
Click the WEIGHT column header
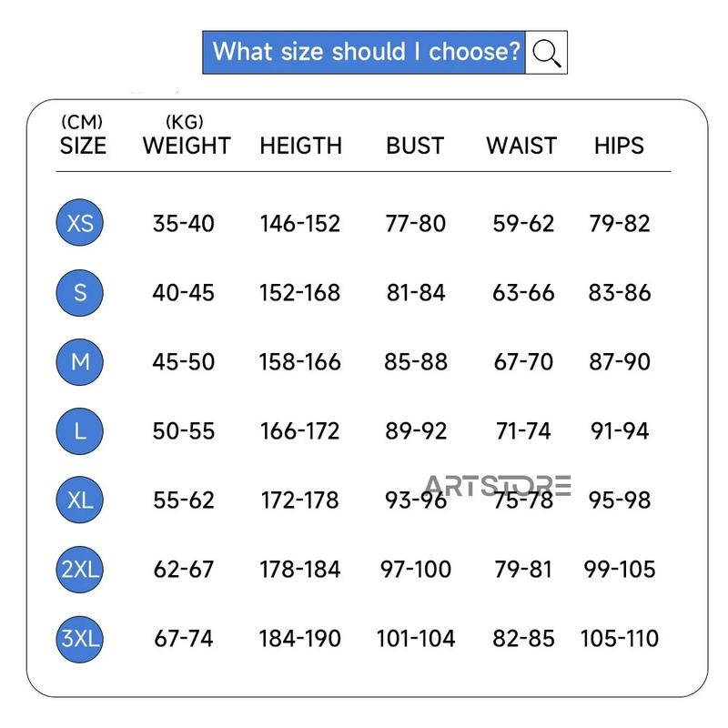(x=187, y=146)
